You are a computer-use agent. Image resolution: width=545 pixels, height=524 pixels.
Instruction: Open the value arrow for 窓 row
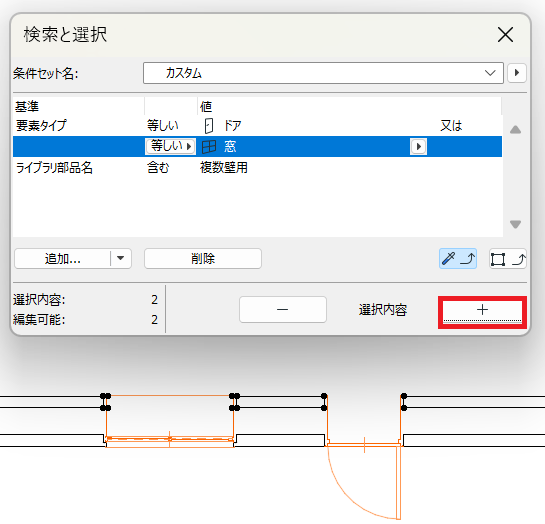tap(418, 147)
